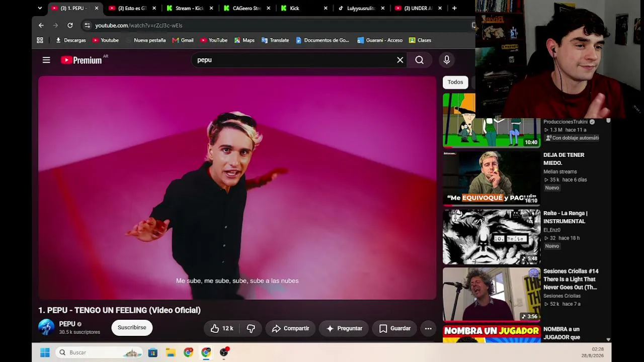Image resolution: width=644 pixels, height=362 pixels.
Task: Open Youtube bookmark beside Descargas
Action: (x=106, y=40)
